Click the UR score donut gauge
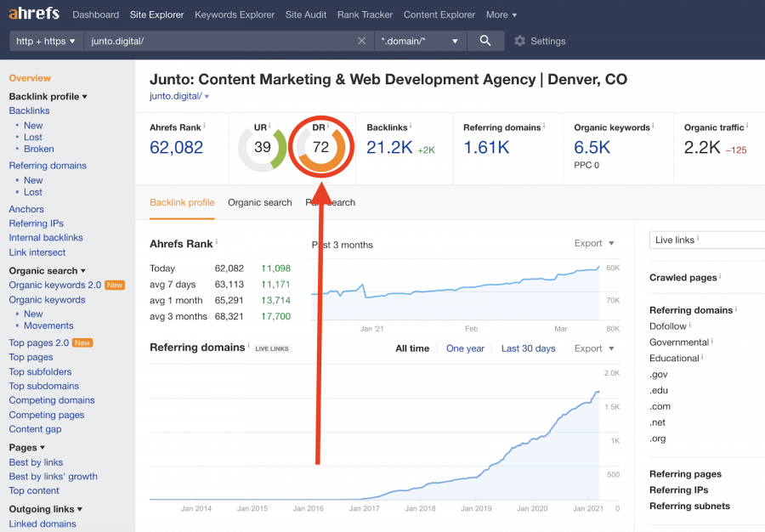The height and width of the screenshot is (532, 765). pyautogui.click(x=263, y=146)
